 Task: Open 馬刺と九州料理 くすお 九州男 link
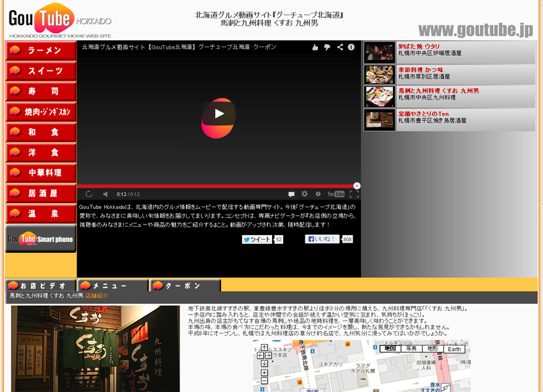tap(438, 91)
